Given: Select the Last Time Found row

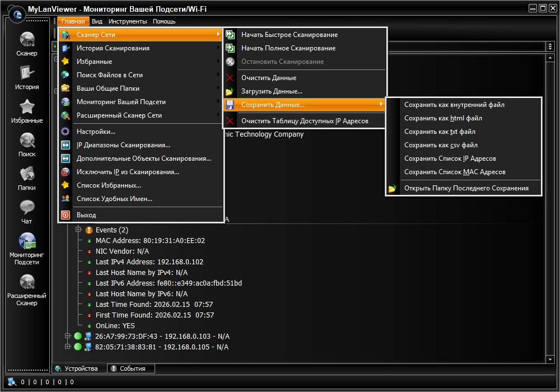Looking at the screenshot, I should pos(154,305).
